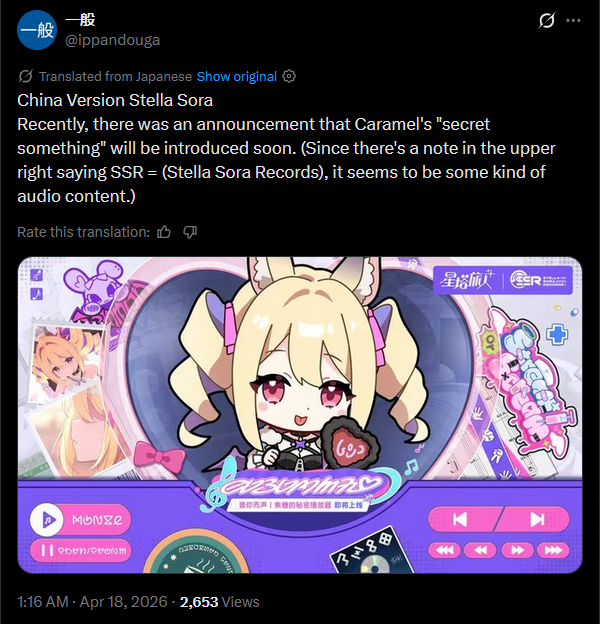Rate translation with thumbs up

[164, 232]
